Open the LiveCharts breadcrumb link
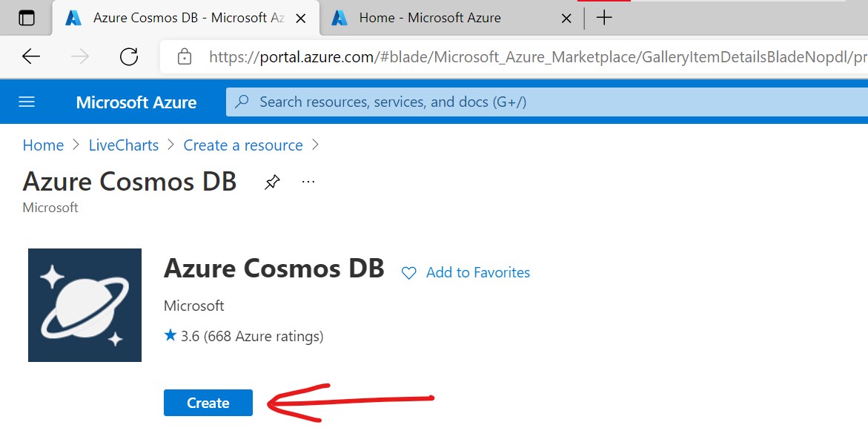Viewport: 868px width, 448px height. [124, 145]
